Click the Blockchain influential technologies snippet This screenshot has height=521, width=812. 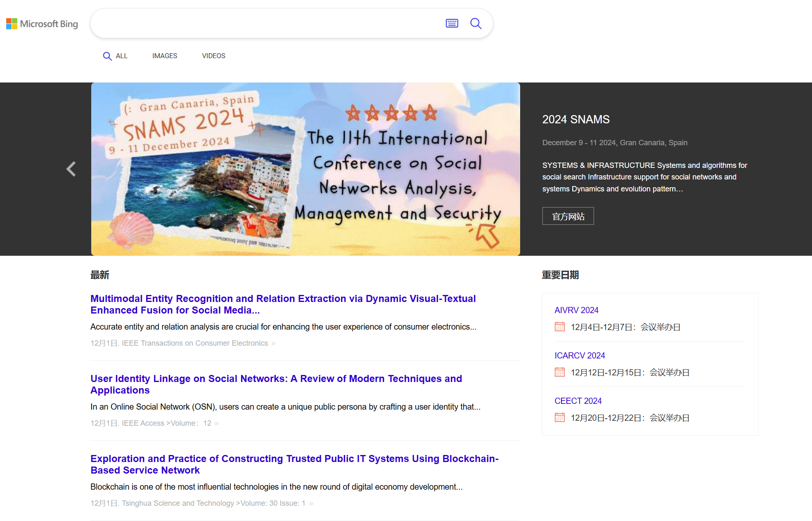click(x=277, y=487)
